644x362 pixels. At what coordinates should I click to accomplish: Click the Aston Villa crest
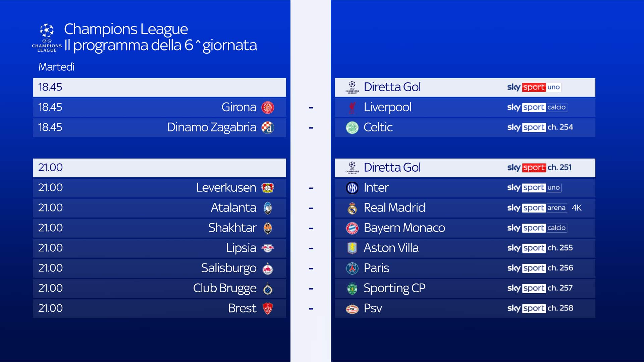tap(352, 248)
